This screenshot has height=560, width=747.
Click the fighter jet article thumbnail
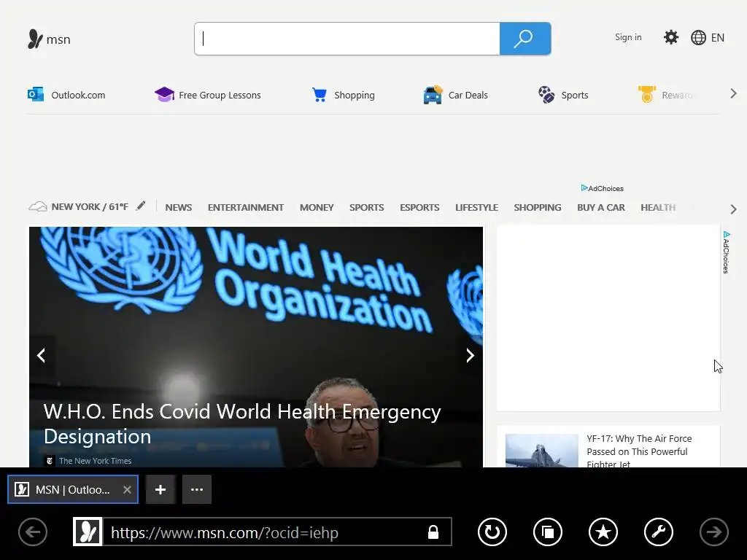542,451
